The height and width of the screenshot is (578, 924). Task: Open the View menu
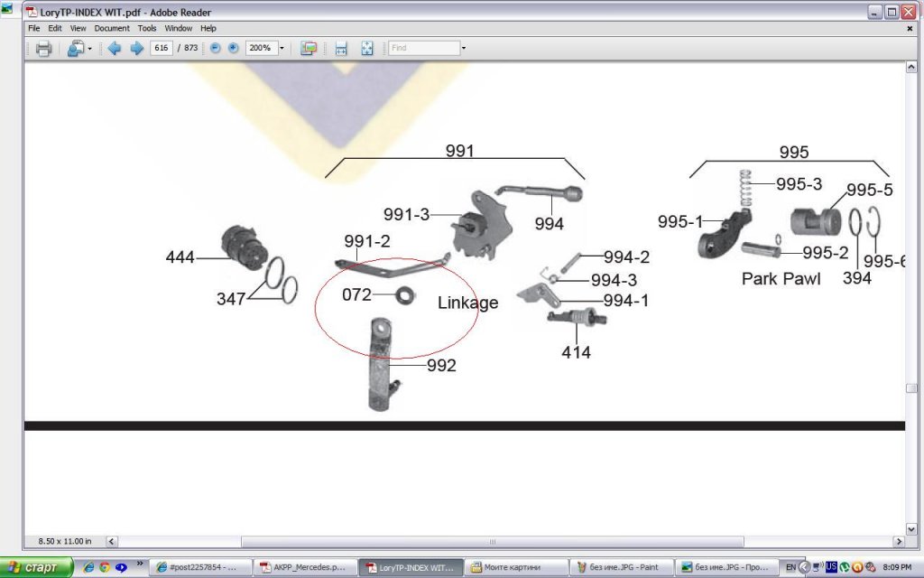pyautogui.click(x=78, y=28)
